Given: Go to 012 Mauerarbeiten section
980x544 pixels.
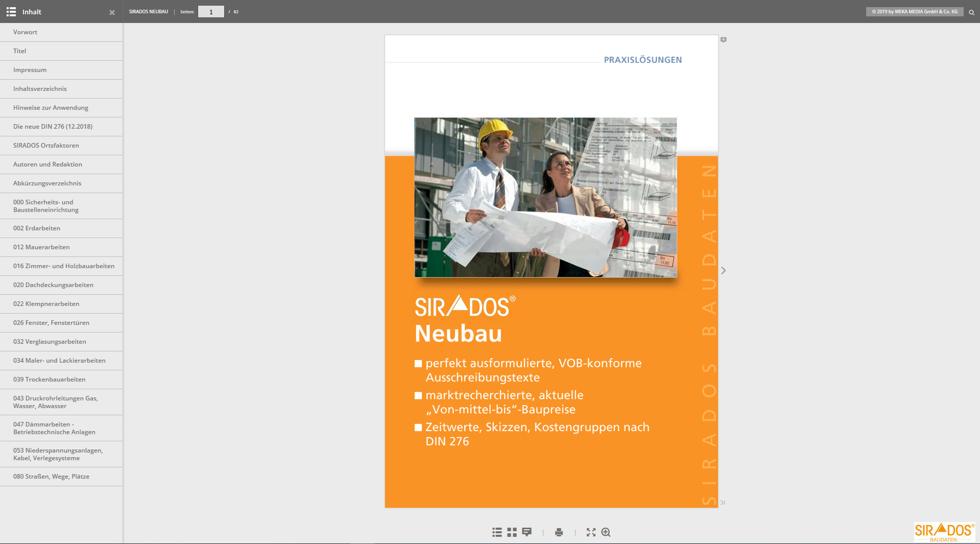Looking at the screenshot, I should (41, 247).
